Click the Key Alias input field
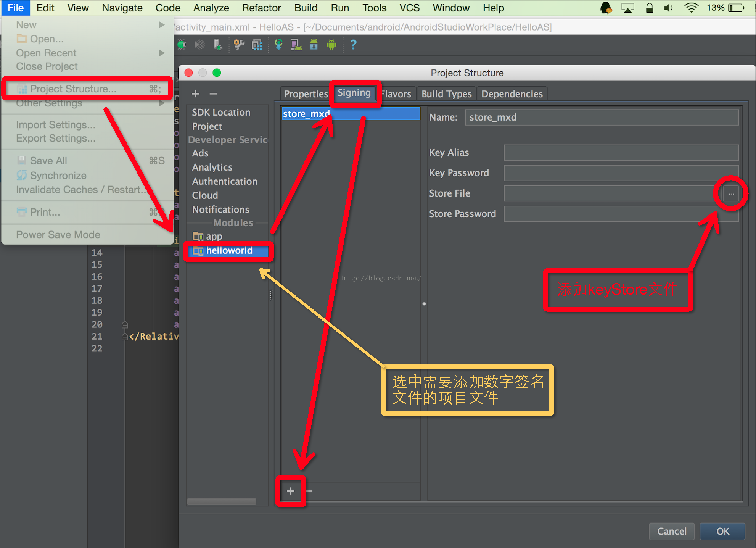 621,153
